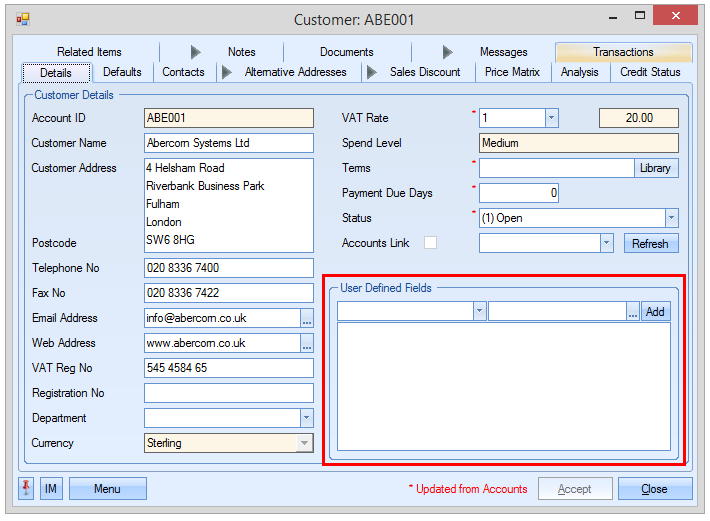The height and width of the screenshot is (521, 710).
Task: Open the Transactions tab
Action: [623, 52]
